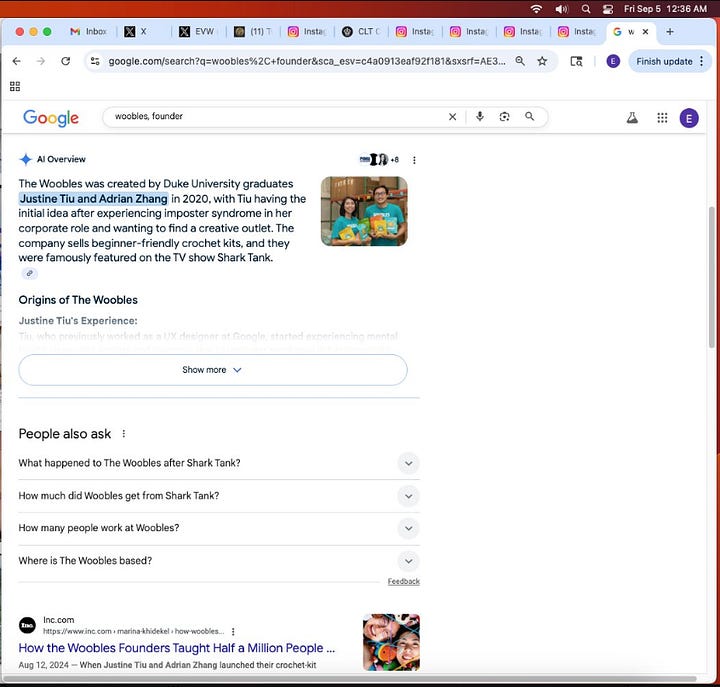Clear the search query with X
720x687 pixels.
pyautogui.click(x=452, y=117)
